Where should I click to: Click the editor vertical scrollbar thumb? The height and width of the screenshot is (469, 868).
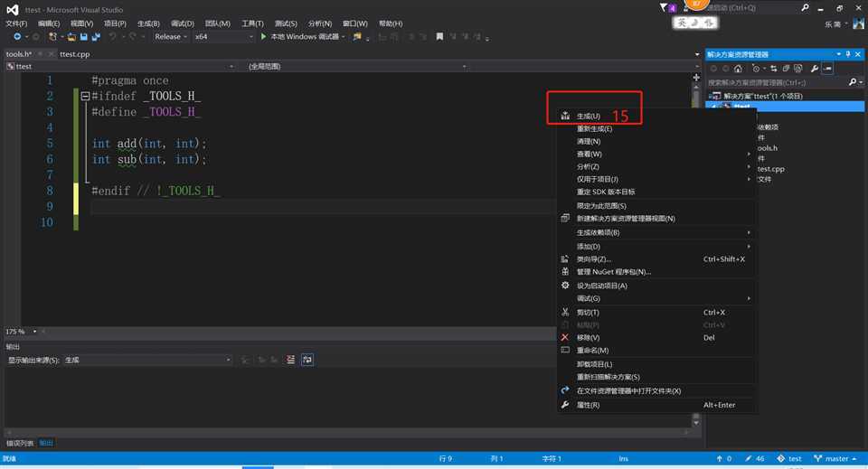pos(696,99)
